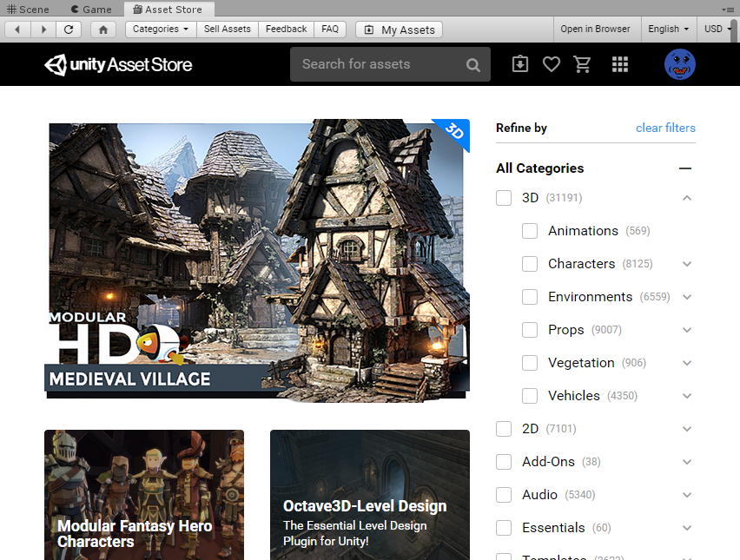
Task: Check the Vehicles checkbox
Action: pos(530,396)
